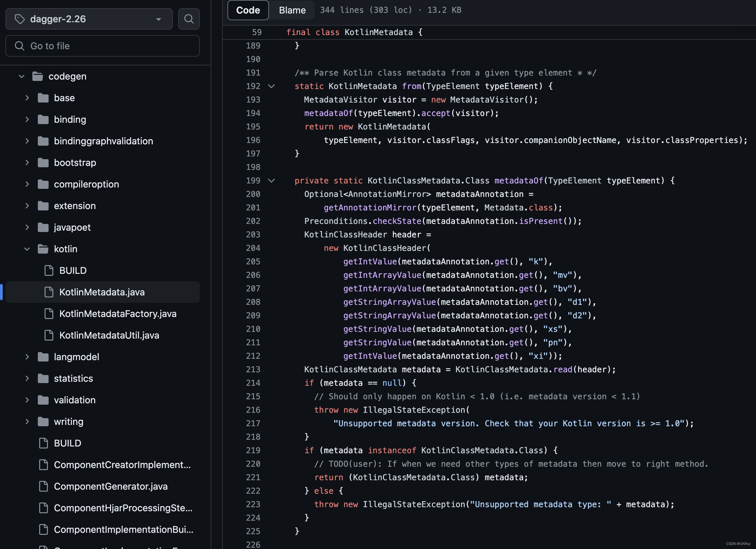The image size is (756, 549).
Task: Click the file icon beside KotlinMetadataUtil.java
Action: pyautogui.click(x=49, y=335)
